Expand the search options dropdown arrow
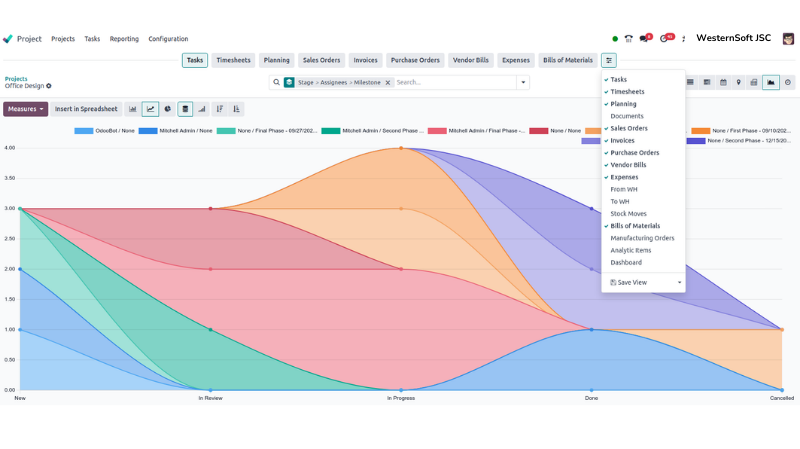The width and height of the screenshot is (800, 449). pos(522,83)
